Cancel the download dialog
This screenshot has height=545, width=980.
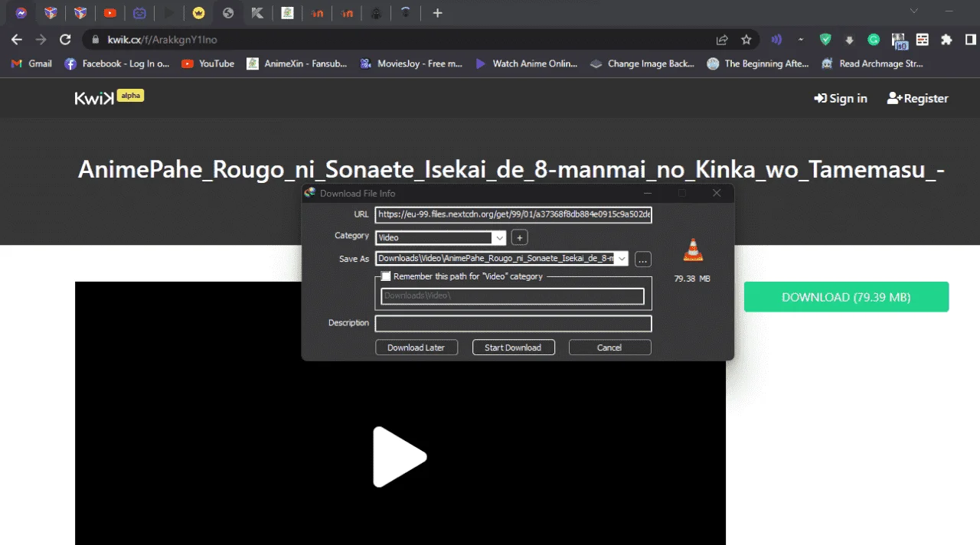click(x=609, y=348)
